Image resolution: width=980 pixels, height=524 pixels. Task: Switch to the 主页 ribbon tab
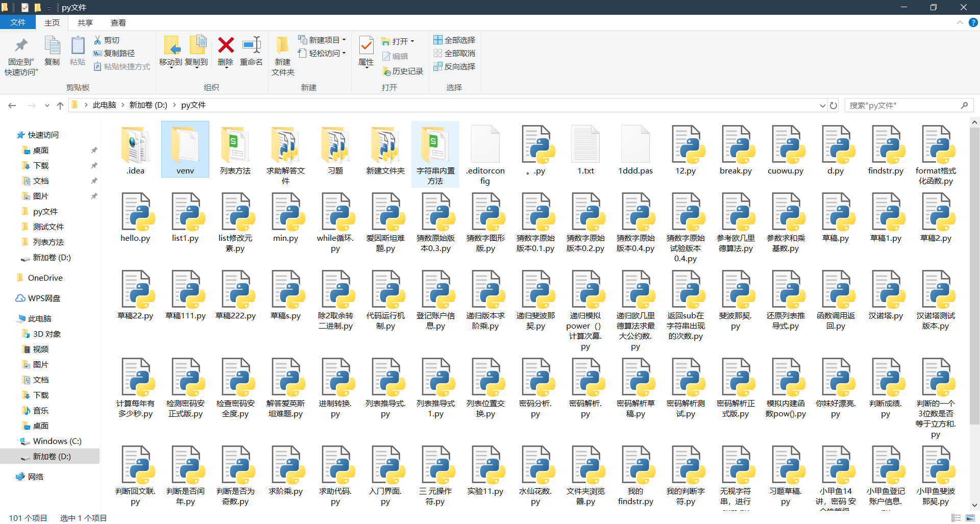pos(52,22)
